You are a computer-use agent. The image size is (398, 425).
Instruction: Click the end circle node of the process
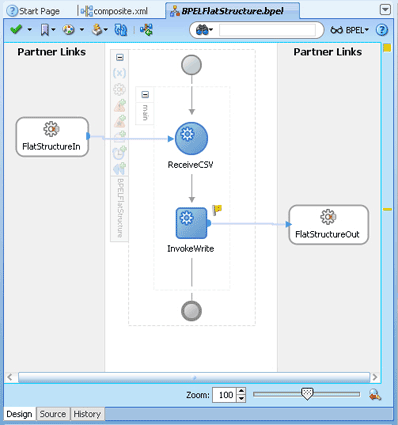pyautogui.click(x=191, y=311)
